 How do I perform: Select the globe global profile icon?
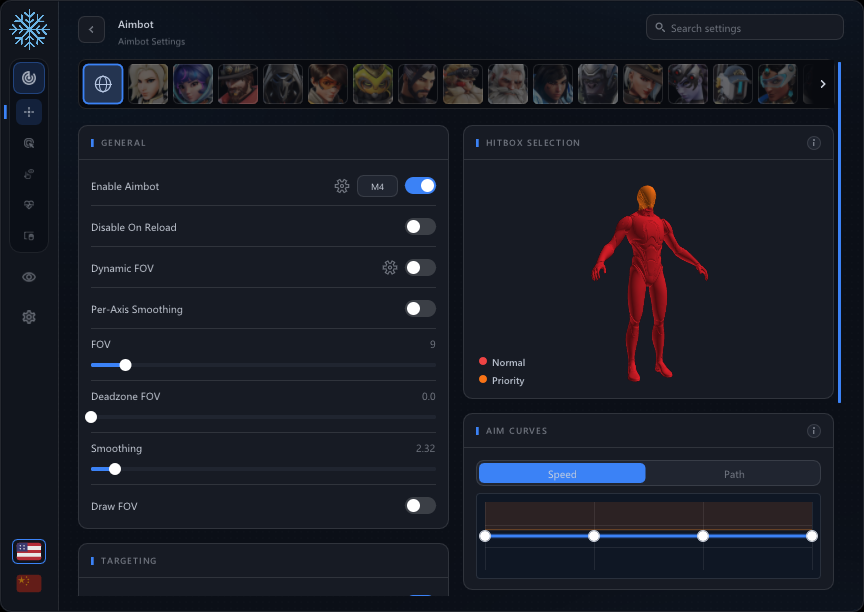click(x=103, y=84)
